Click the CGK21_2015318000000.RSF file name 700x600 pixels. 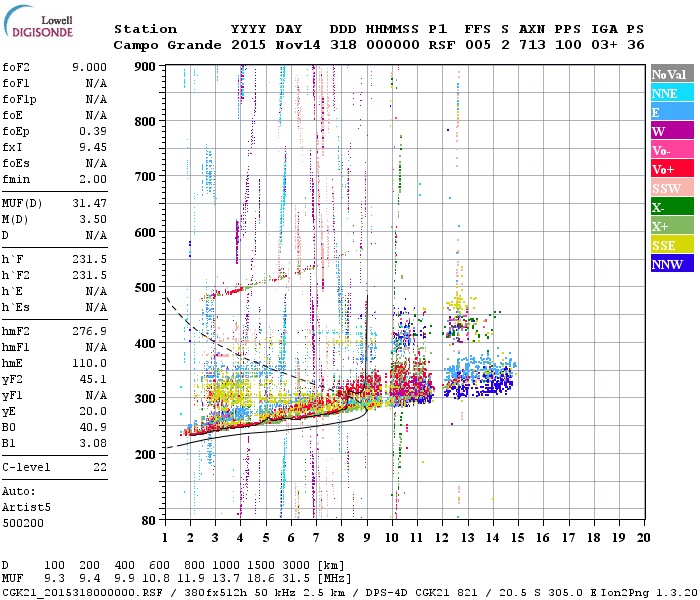pyautogui.click(x=82, y=593)
